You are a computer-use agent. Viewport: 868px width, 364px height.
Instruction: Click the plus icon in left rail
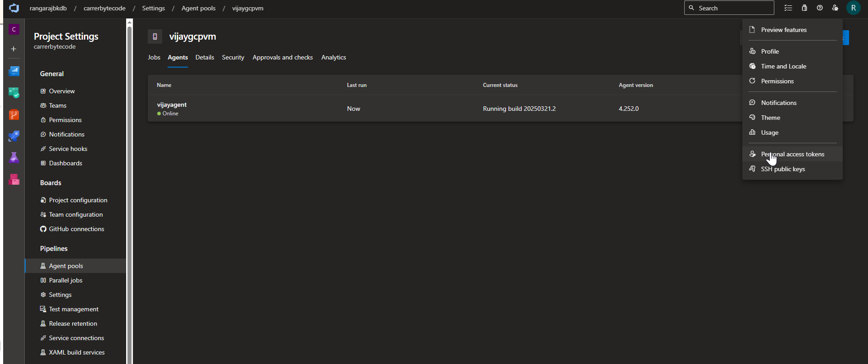tap(14, 49)
